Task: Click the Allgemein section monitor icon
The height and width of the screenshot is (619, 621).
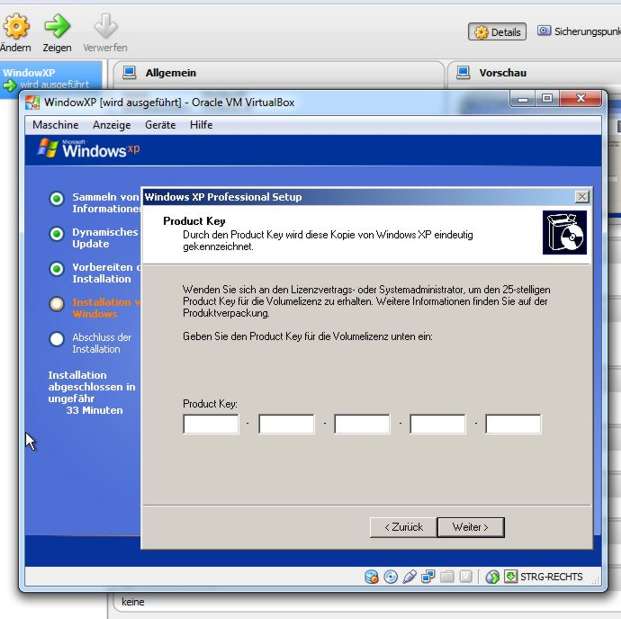Action: [x=129, y=73]
